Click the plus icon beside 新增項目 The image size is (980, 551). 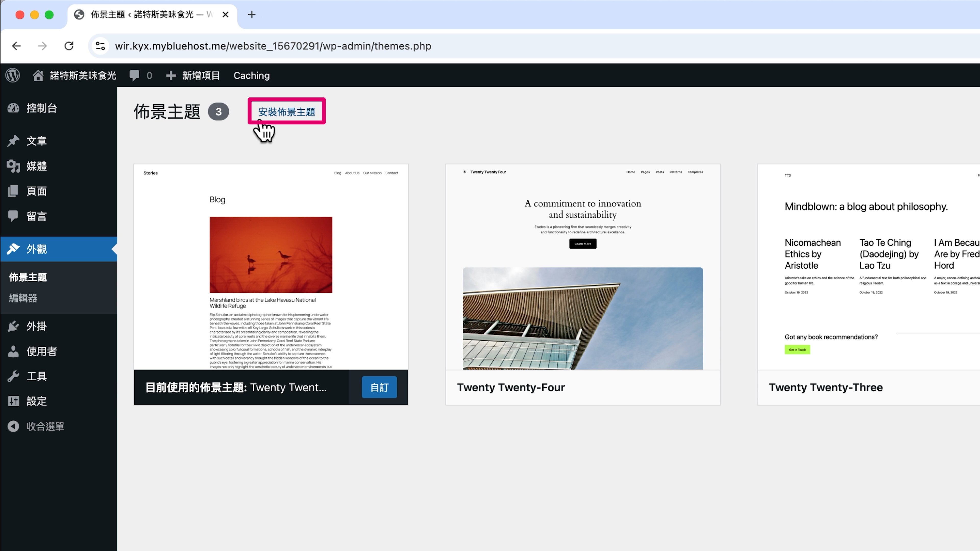point(171,75)
